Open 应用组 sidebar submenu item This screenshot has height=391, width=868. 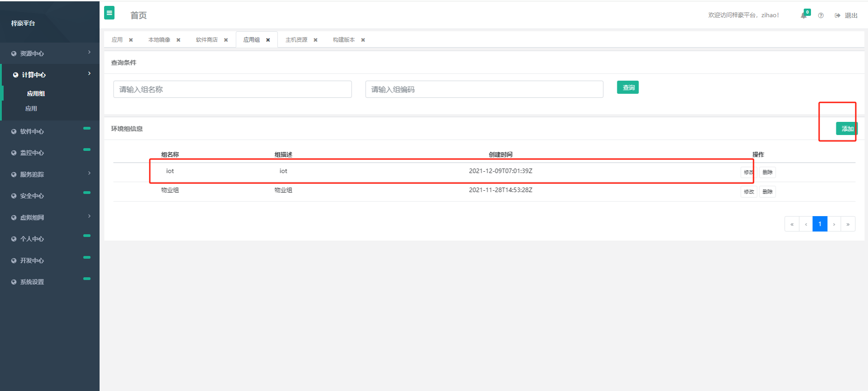[x=36, y=94]
